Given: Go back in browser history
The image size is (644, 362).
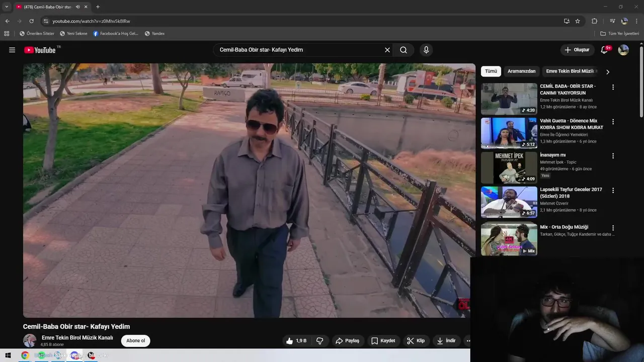Looking at the screenshot, I should pos(7,21).
